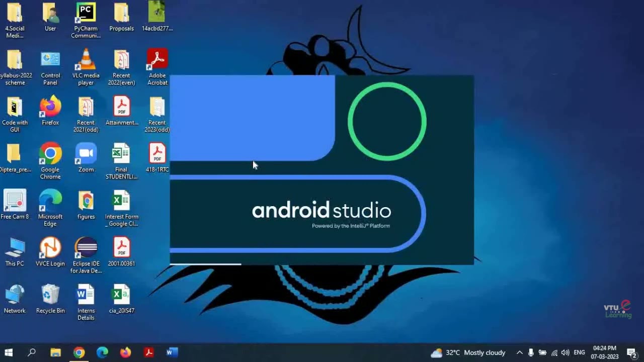The image size is (644, 362).
Task: Select the Free Cam 8 shortcut
Action: [15, 205]
